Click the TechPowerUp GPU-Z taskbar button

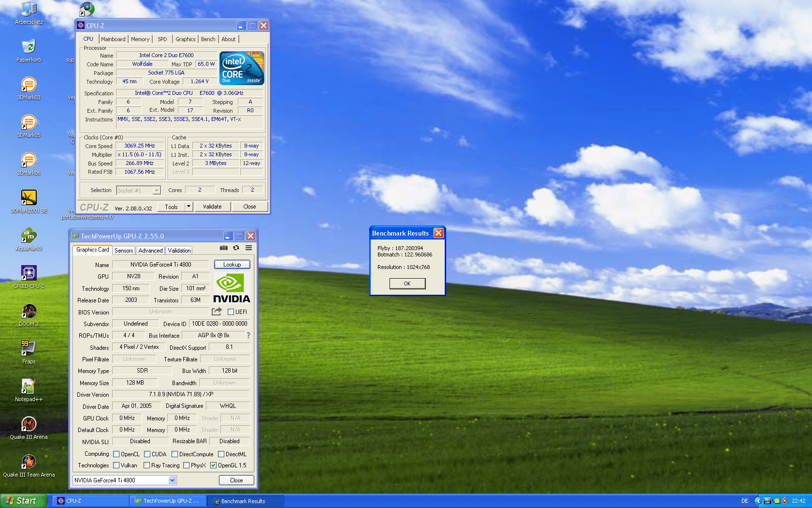[x=168, y=501]
